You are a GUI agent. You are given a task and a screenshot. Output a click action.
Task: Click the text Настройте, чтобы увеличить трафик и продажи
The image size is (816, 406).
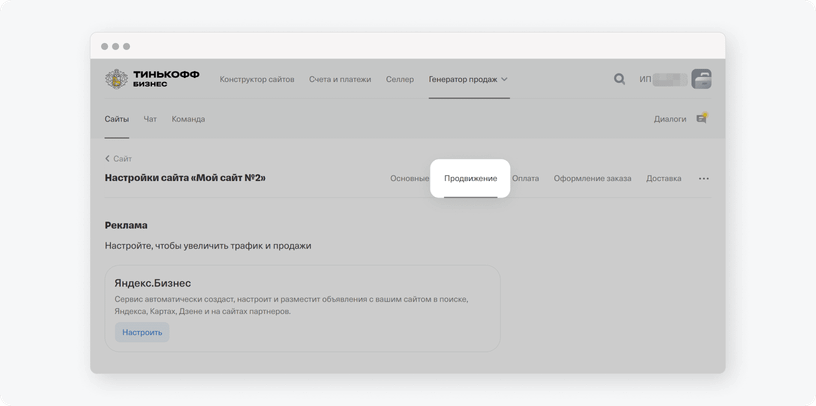(208, 246)
